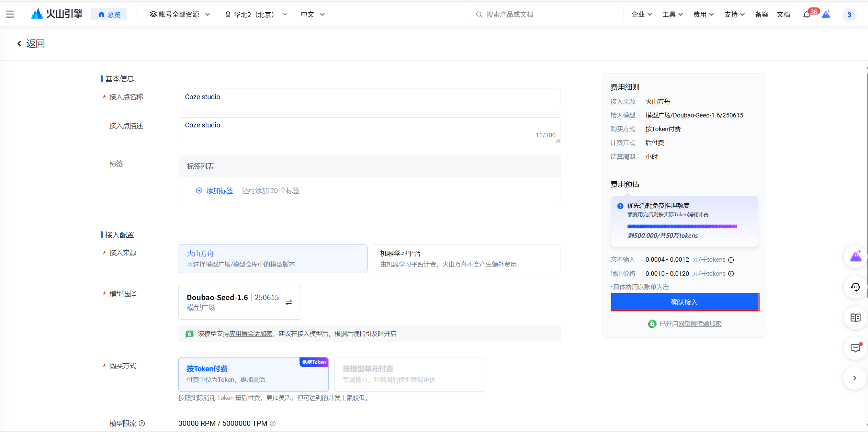Select the 按Token付费 purchase option
This screenshot has height=432, width=868.
point(253,374)
